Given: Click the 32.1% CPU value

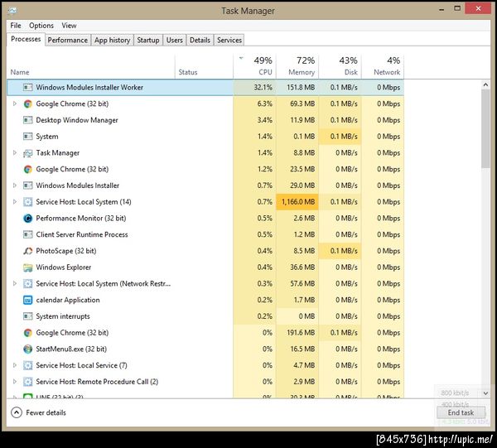Looking at the screenshot, I should coord(263,87).
